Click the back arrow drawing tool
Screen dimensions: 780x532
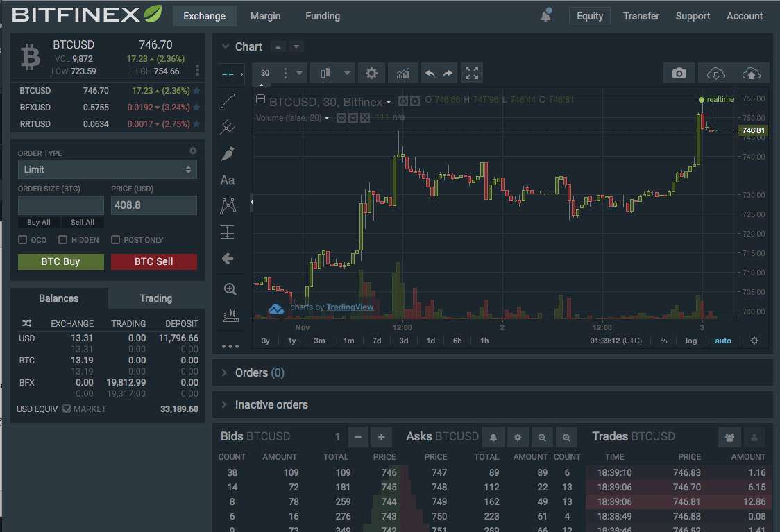(x=228, y=259)
